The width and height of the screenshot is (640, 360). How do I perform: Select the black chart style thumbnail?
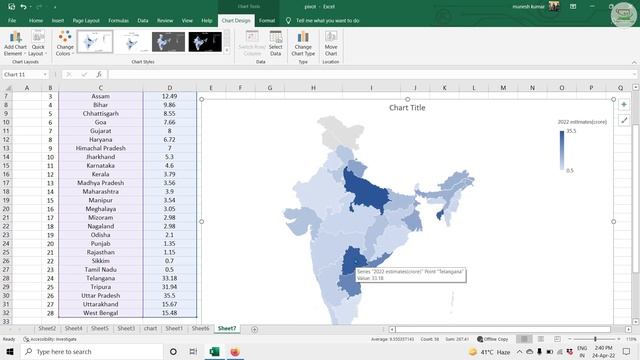point(205,42)
